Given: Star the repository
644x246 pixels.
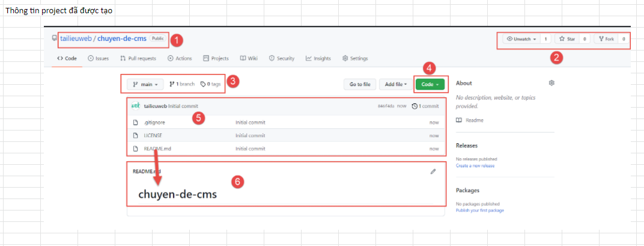Looking at the screenshot, I should click(x=567, y=39).
